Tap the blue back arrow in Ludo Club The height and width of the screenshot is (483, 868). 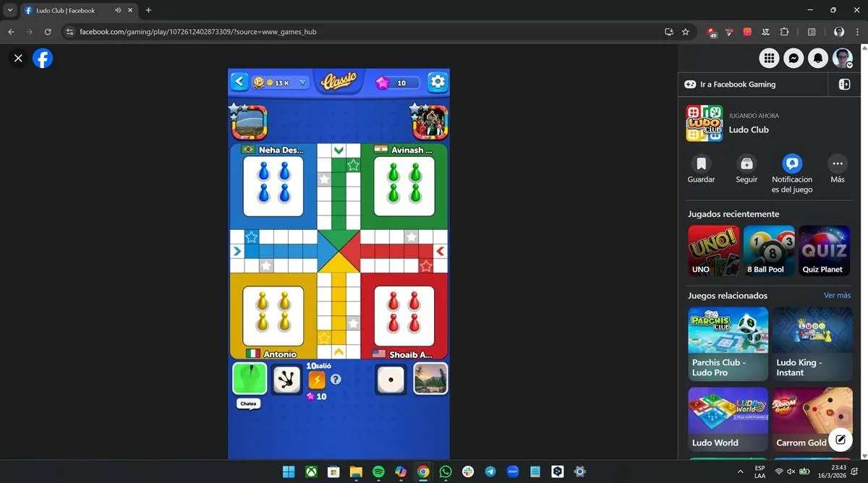pyautogui.click(x=239, y=82)
